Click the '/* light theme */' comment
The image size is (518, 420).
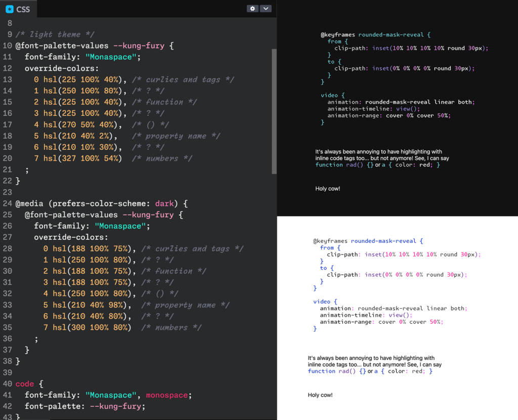55,34
